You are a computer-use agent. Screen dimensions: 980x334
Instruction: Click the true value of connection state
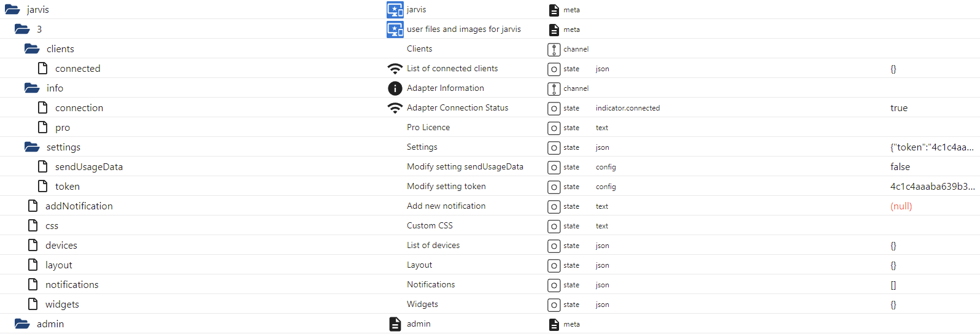[x=899, y=108]
